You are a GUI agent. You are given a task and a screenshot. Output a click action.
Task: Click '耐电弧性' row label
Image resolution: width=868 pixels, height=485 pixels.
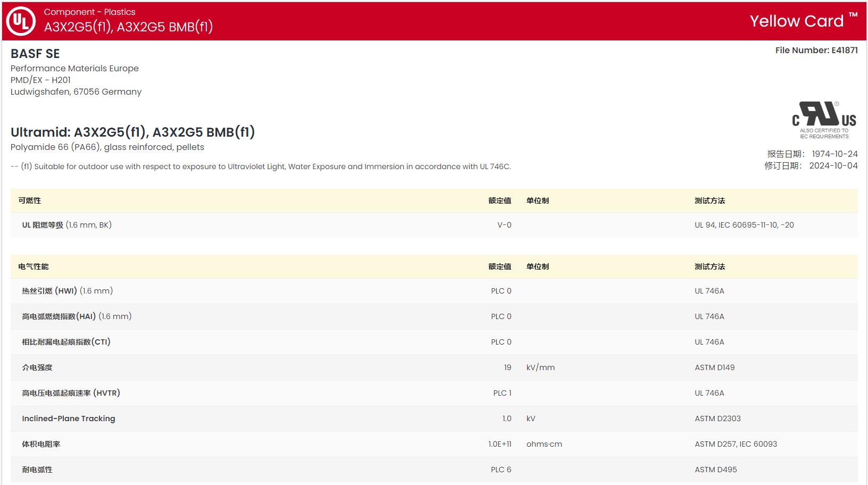pyautogui.click(x=37, y=470)
